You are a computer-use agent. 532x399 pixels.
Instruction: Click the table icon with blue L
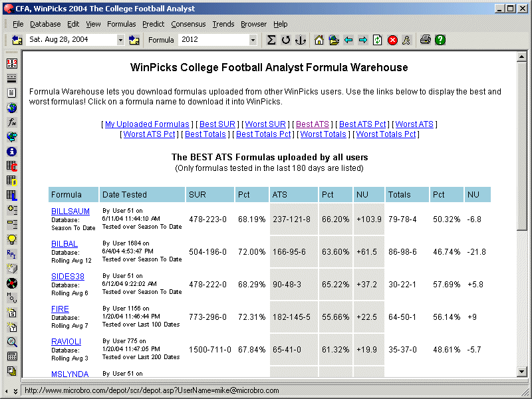pyautogui.click(x=12, y=195)
